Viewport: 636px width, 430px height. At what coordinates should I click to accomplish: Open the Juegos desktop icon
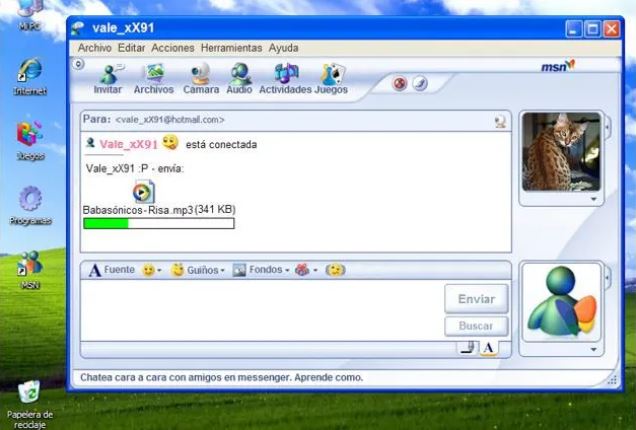[30, 141]
